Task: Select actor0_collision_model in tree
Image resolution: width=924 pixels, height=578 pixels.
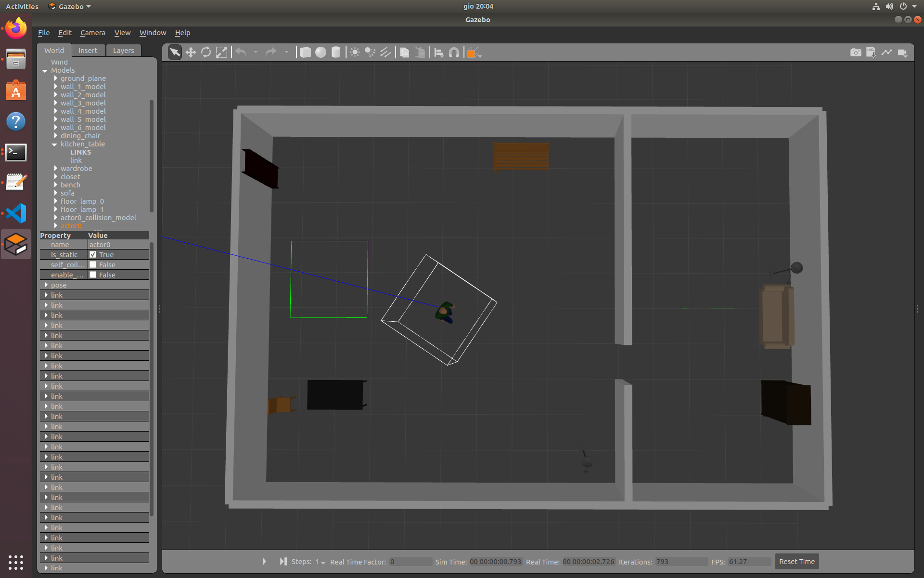Action: [x=98, y=218]
